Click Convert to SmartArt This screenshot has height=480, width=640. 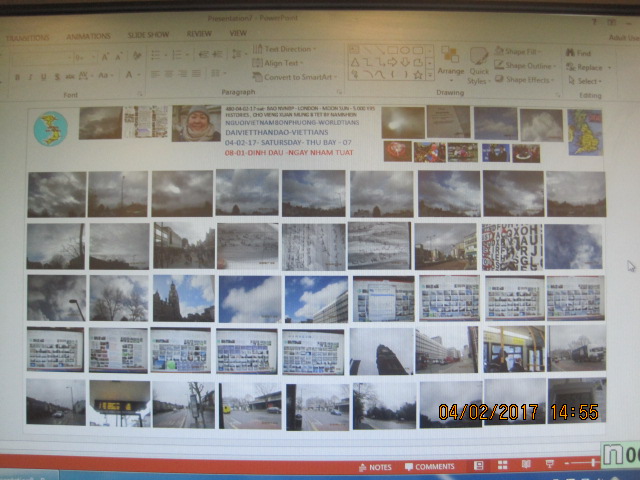tap(295, 77)
